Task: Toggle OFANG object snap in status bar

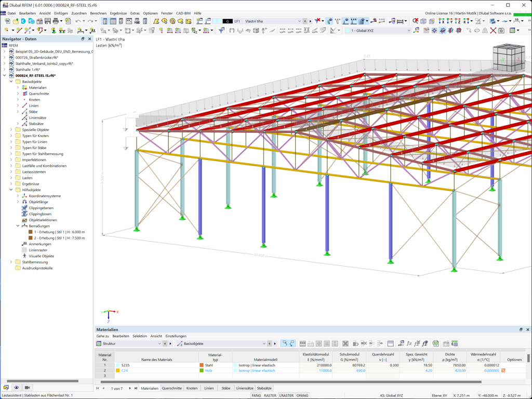Action: (x=302, y=394)
